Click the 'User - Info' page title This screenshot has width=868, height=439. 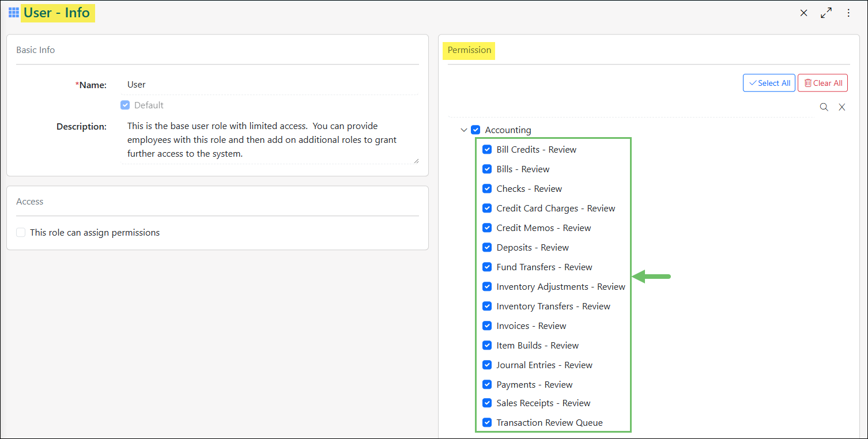56,13
